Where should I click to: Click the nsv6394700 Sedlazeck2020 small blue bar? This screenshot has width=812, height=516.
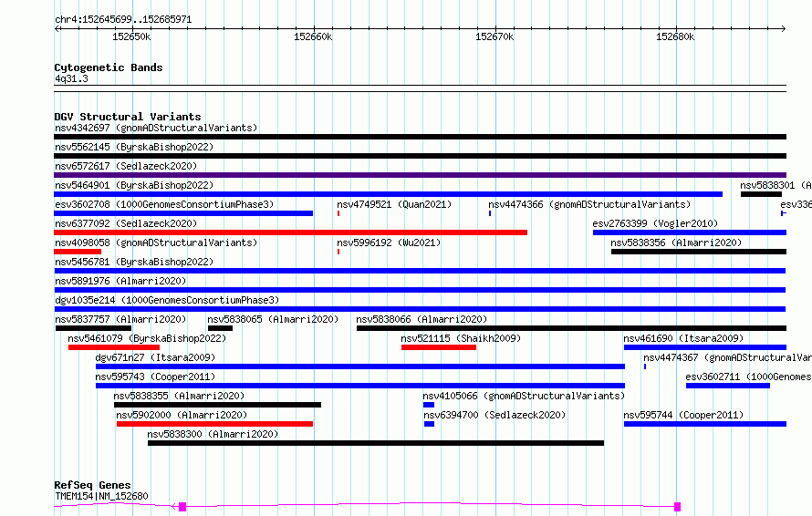click(430, 424)
